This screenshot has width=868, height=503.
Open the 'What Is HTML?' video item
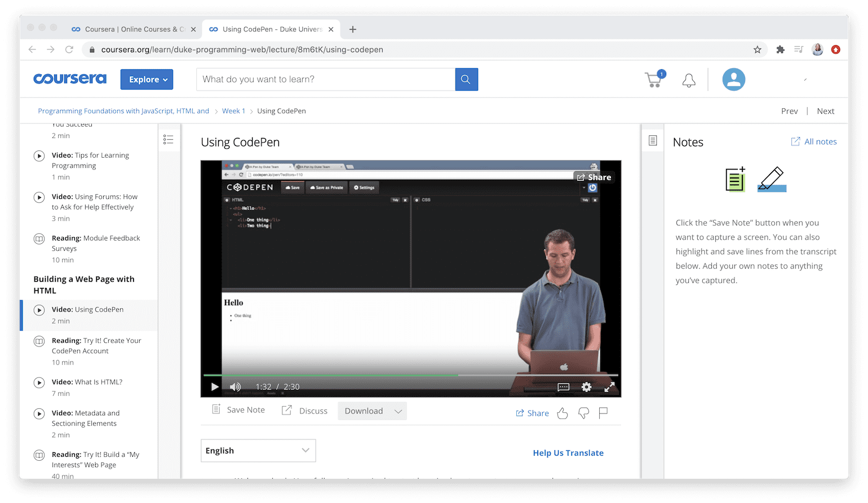coord(87,382)
